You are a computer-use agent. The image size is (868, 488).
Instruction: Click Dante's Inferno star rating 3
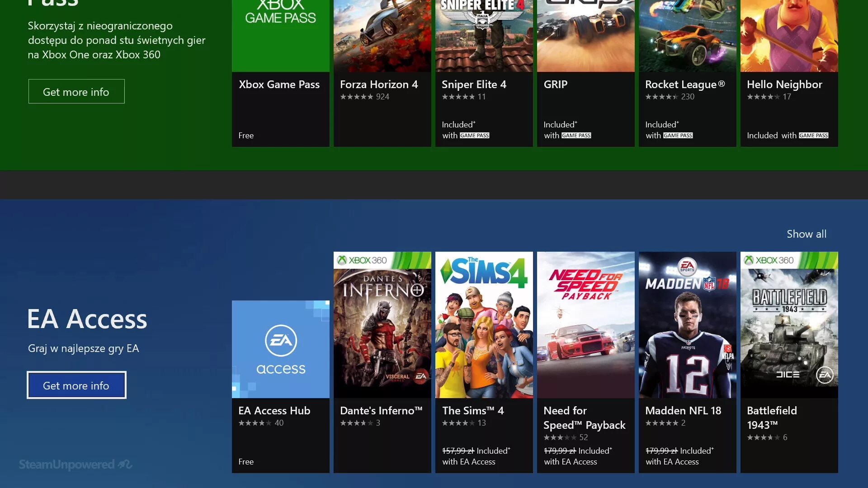click(x=360, y=423)
